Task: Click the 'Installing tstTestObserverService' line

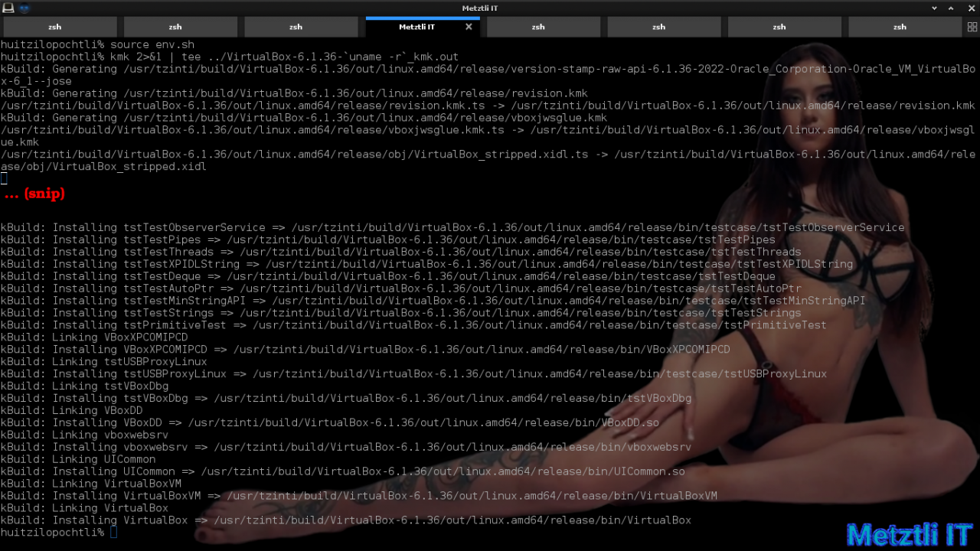Action: tap(452, 227)
